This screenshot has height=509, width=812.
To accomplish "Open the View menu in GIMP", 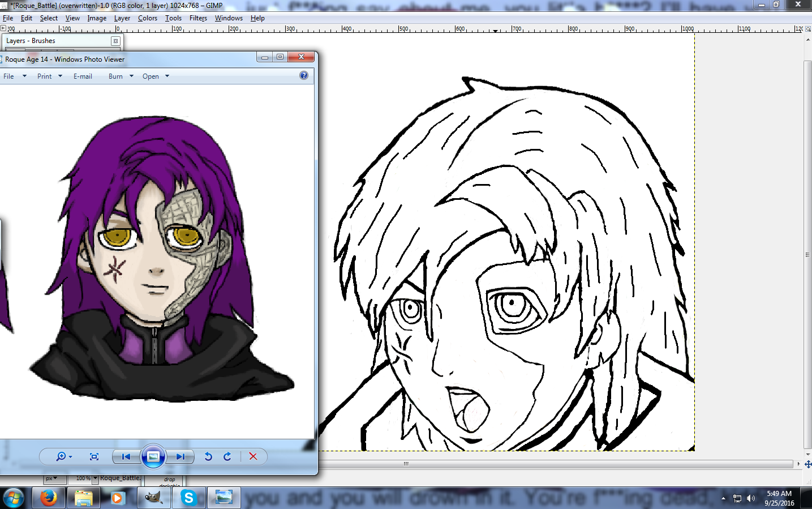I will [x=72, y=18].
